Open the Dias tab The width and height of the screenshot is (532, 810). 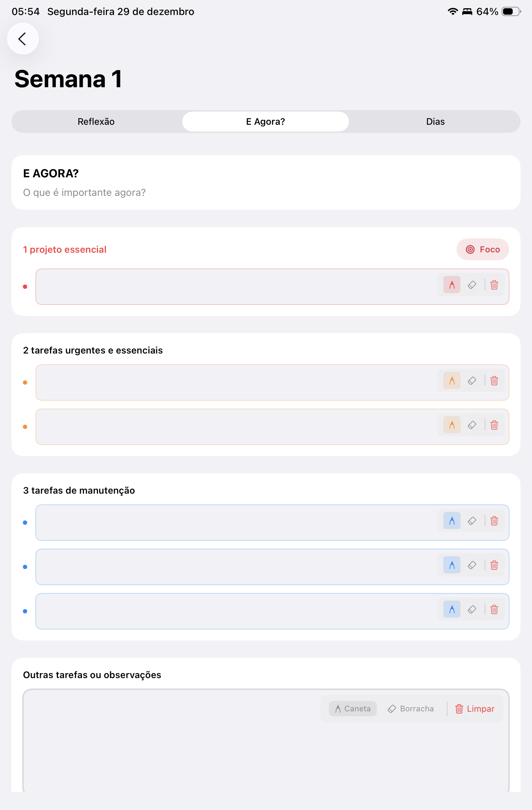click(x=435, y=122)
